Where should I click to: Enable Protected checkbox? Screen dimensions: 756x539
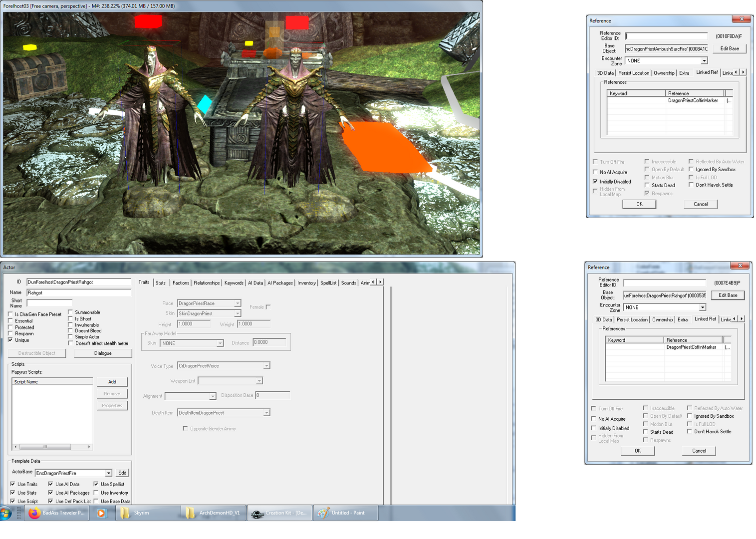(10, 327)
